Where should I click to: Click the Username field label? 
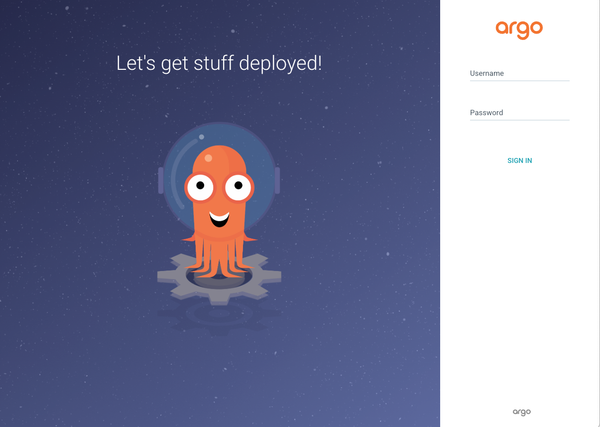point(487,73)
